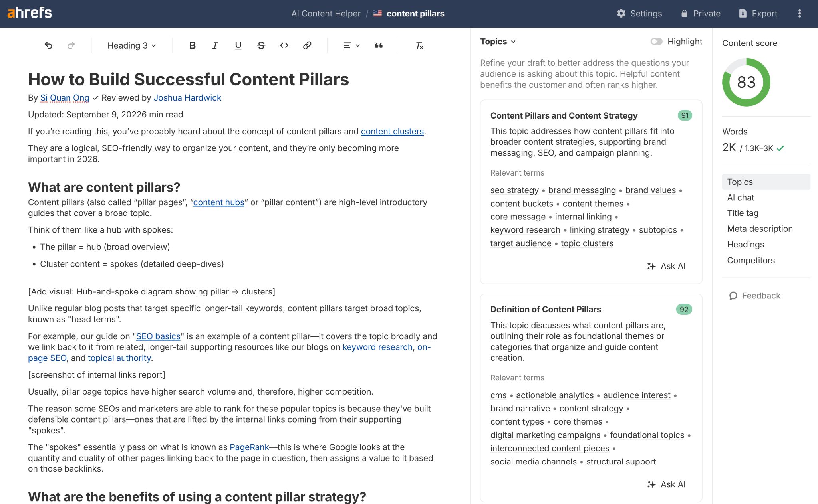Open the Feedback panel

(x=754, y=296)
